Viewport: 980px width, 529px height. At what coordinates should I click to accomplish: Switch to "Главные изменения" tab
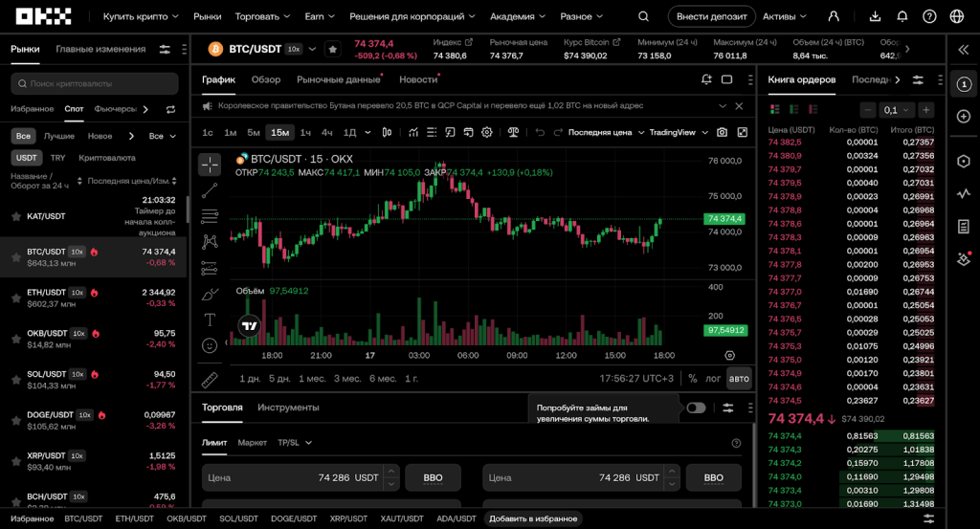click(100, 49)
